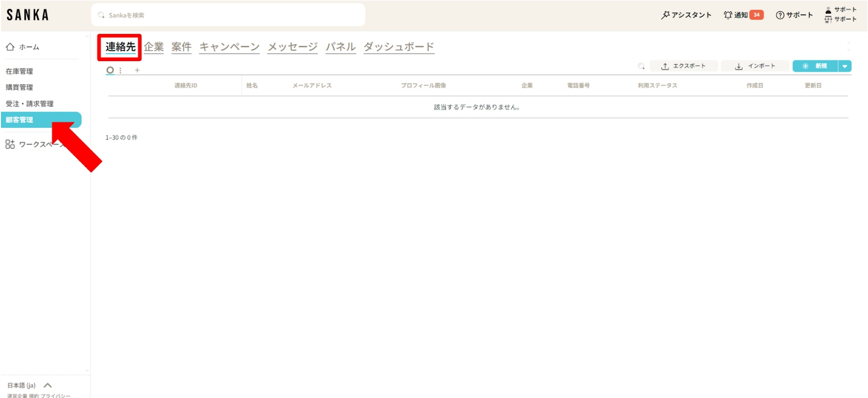Switch to the 企業 tab
The image size is (868, 398).
154,47
